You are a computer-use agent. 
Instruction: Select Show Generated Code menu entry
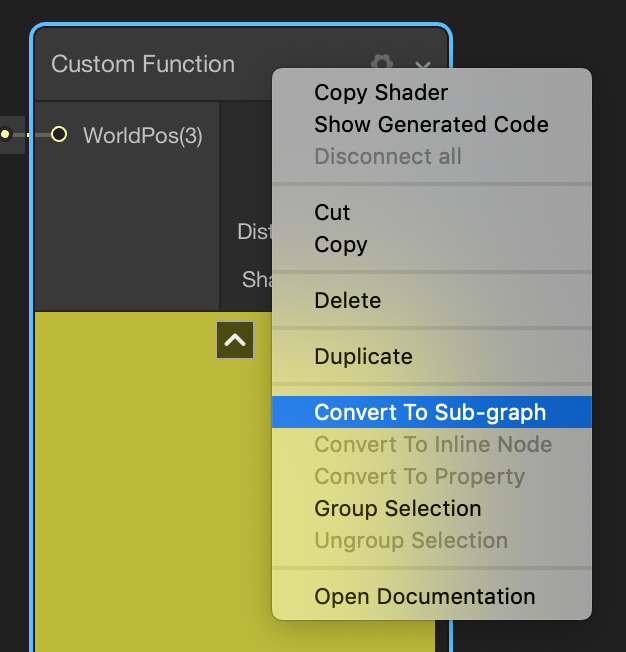(431, 124)
